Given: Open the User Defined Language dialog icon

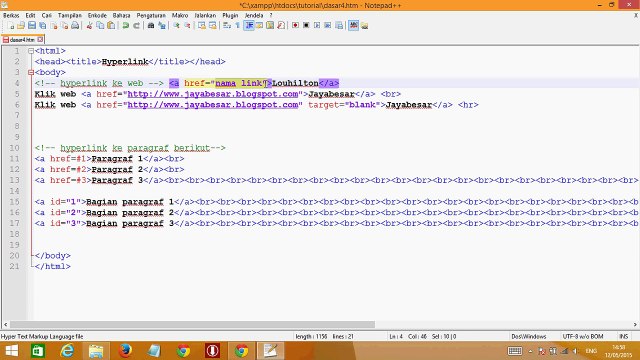Looking at the screenshot, I should pos(259,25).
